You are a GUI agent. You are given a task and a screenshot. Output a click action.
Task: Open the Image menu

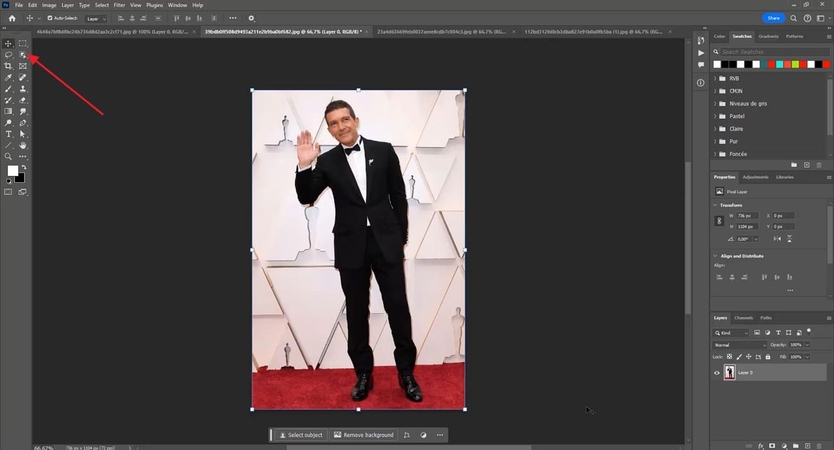pos(49,5)
